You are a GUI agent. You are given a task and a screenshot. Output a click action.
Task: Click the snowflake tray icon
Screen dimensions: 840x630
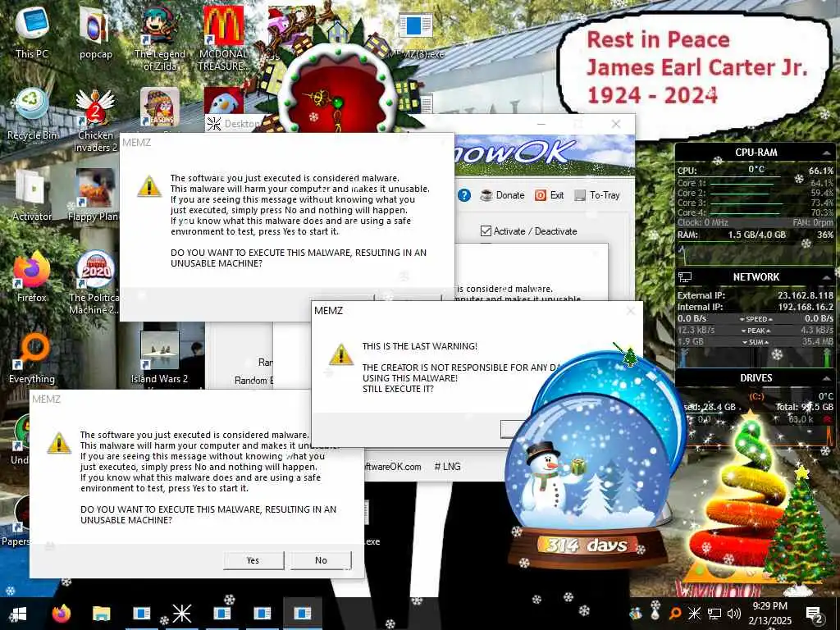click(694, 614)
